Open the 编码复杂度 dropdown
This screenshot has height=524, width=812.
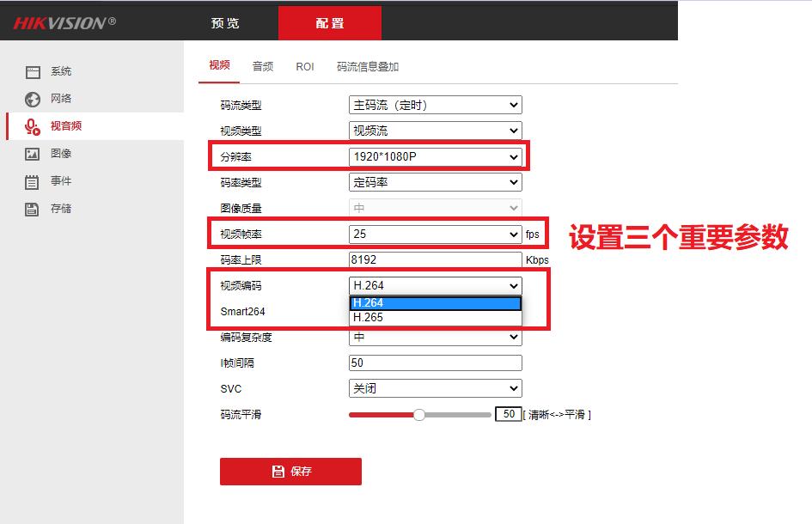[x=436, y=337]
